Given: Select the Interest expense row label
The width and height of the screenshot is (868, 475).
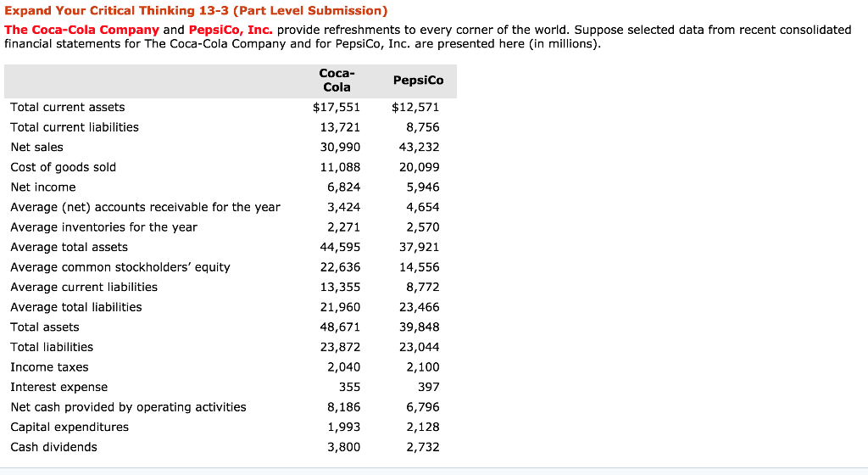Looking at the screenshot, I should pos(59,387).
